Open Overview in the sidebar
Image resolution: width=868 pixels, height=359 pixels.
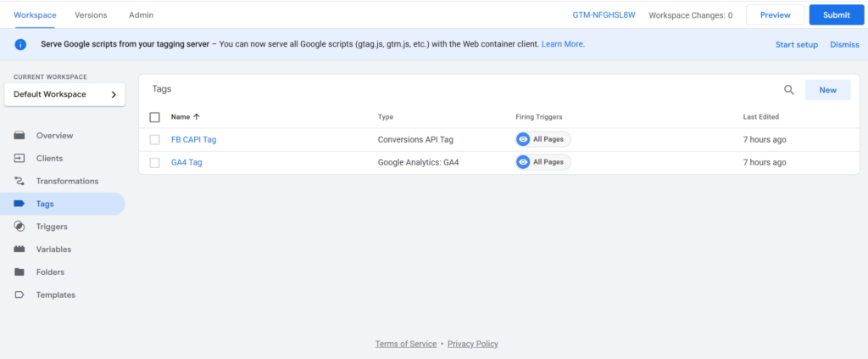point(55,136)
